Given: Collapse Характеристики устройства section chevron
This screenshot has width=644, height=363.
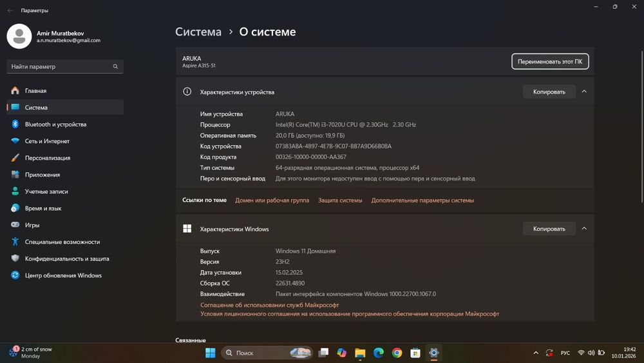Looking at the screenshot, I should 584,92.
